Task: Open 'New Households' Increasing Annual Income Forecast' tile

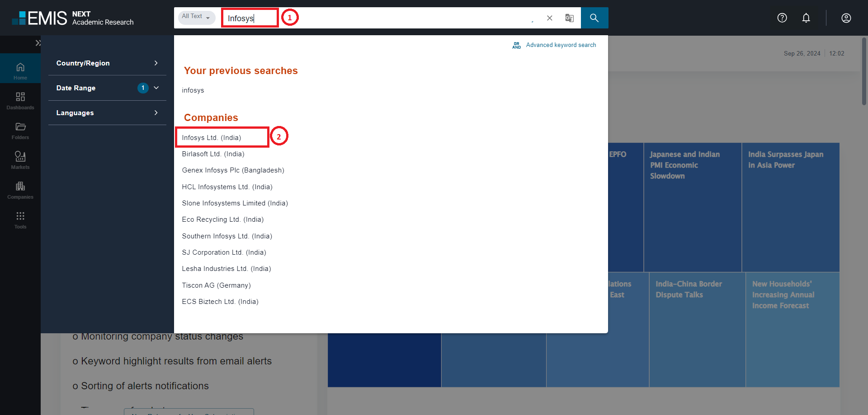Action: tap(793, 330)
